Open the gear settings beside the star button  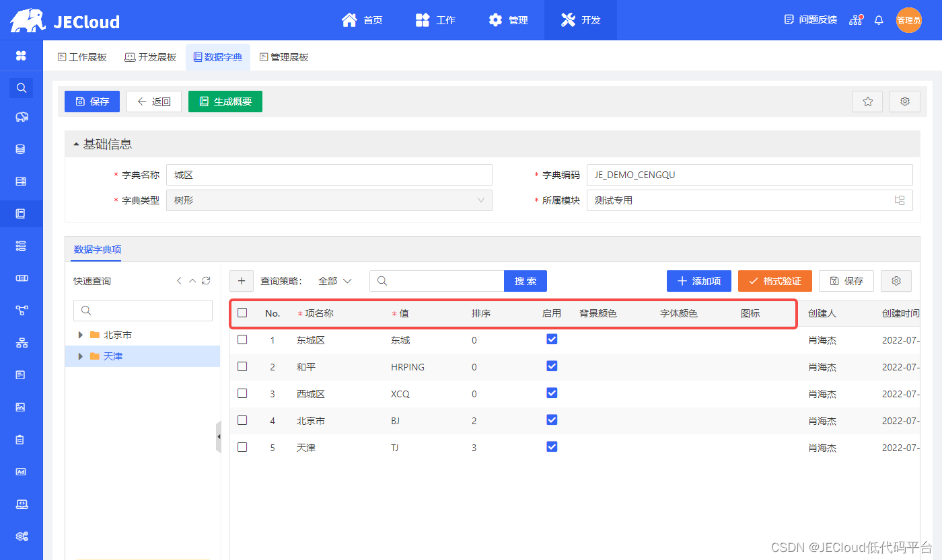point(905,102)
